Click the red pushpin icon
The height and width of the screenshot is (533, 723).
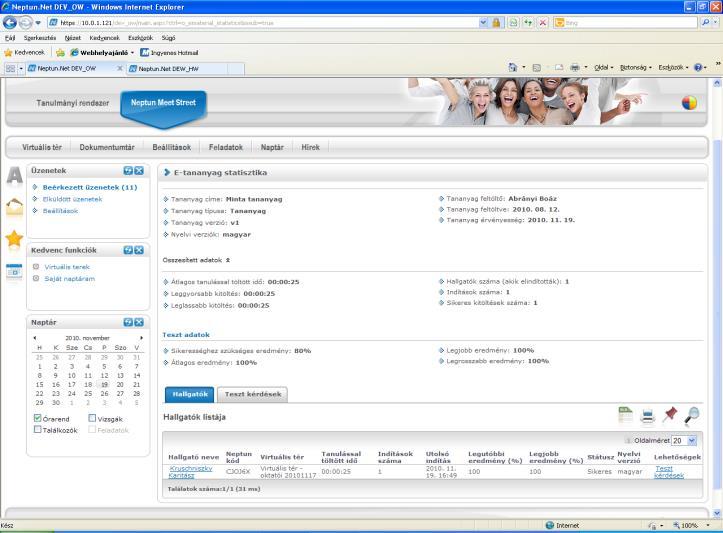(x=670, y=415)
